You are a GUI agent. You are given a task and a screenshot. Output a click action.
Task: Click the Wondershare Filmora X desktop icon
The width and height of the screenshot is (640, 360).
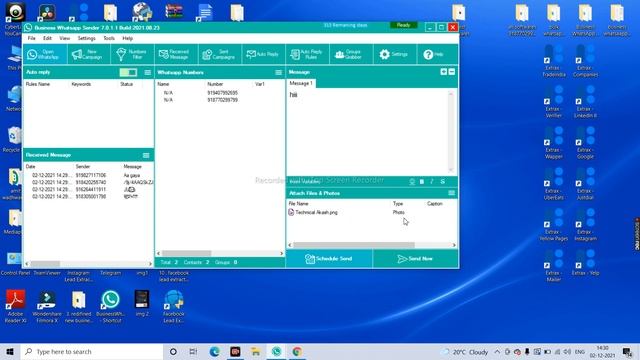click(47, 306)
